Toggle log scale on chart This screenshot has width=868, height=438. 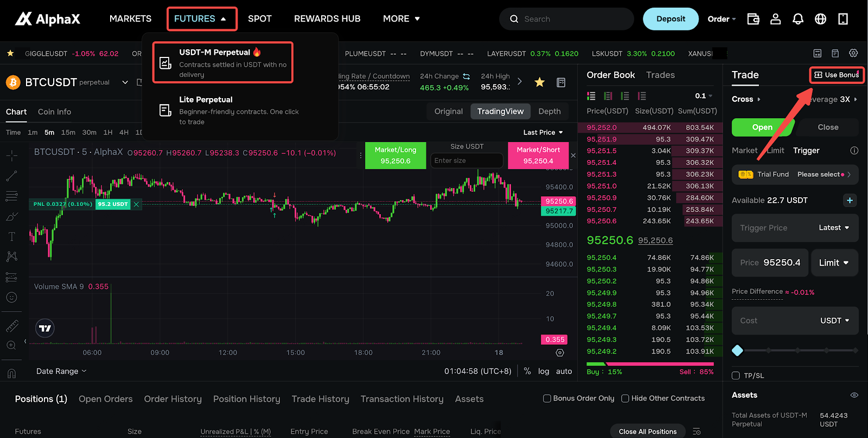[x=544, y=371]
